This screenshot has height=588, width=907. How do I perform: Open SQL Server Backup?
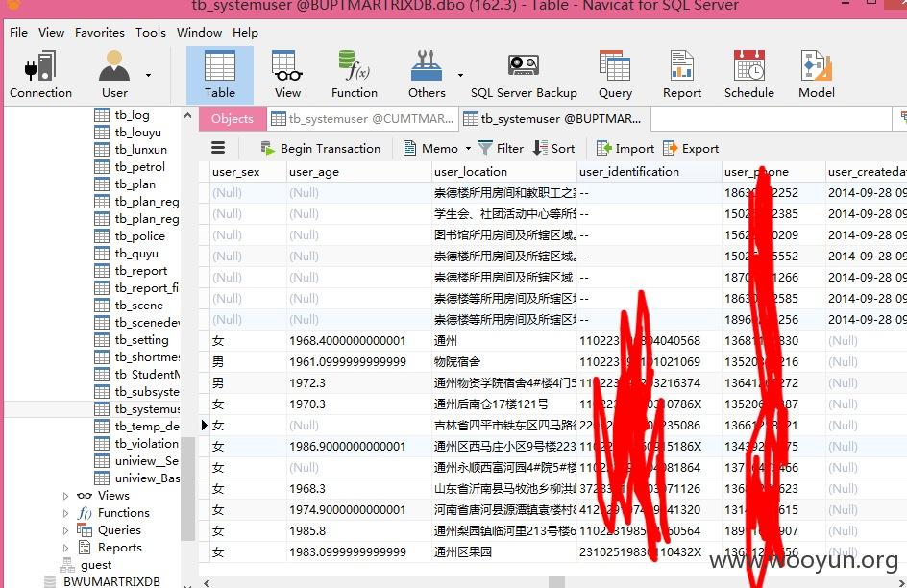point(524,75)
